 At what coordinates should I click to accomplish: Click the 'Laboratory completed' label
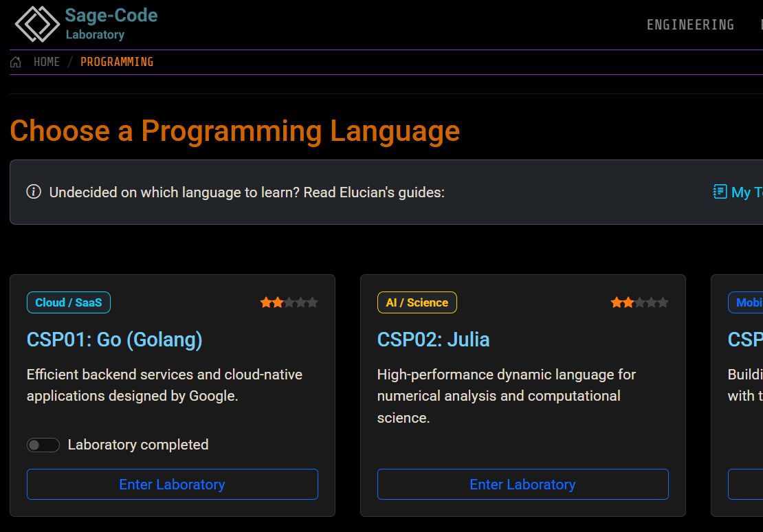pyautogui.click(x=138, y=445)
